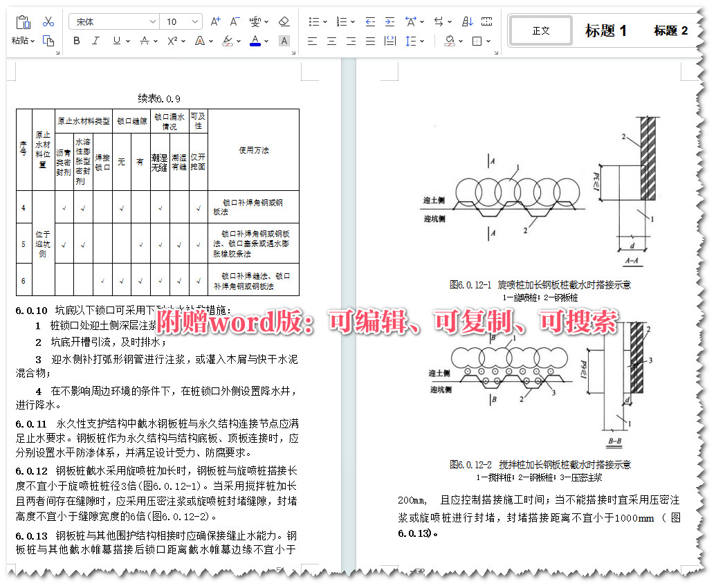
Task: Use the Clear Formatting eraser icon
Action: click(x=283, y=21)
